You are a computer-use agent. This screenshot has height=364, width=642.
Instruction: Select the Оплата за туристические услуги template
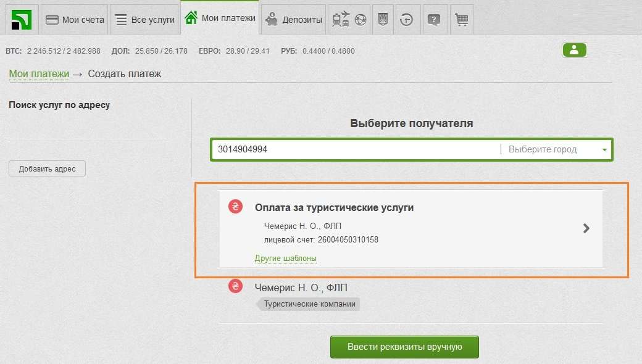[x=411, y=229]
